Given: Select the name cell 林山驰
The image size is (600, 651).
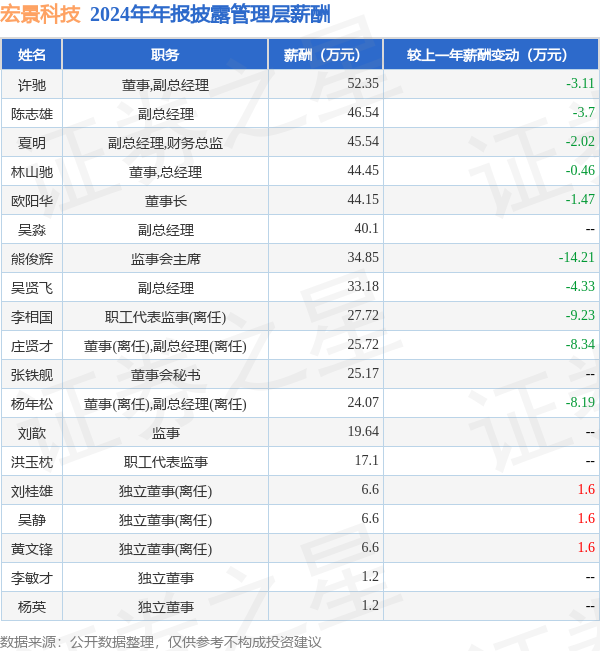Looking at the screenshot, I should click(32, 172).
